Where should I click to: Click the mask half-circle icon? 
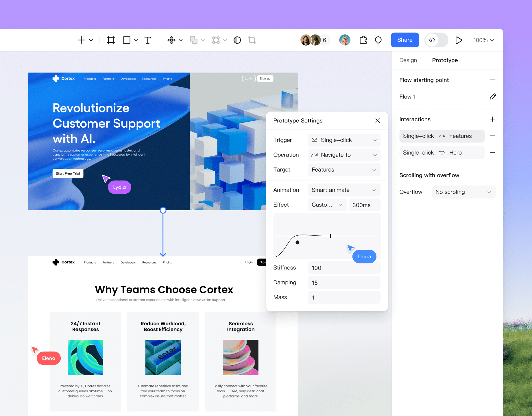[x=237, y=40]
